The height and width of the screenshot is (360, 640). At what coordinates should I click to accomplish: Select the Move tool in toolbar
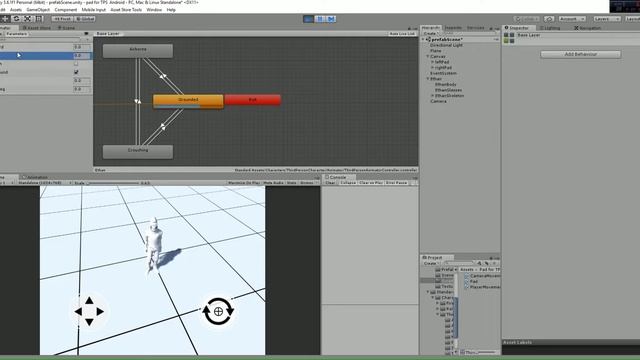coord(5,19)
